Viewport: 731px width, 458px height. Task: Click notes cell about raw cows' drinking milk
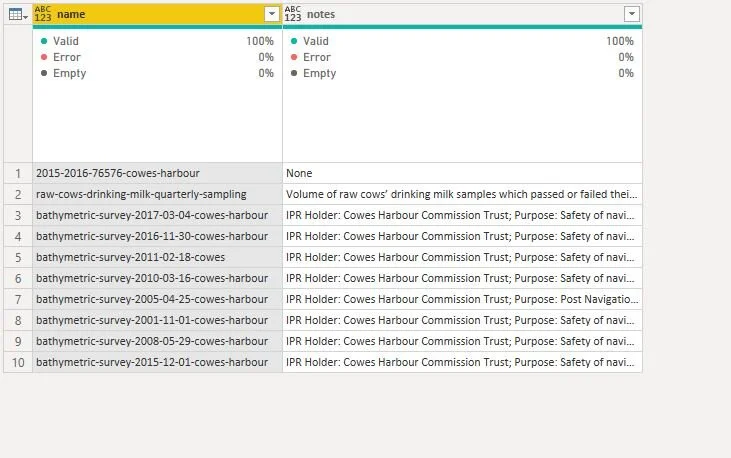[x=462, y=194]
